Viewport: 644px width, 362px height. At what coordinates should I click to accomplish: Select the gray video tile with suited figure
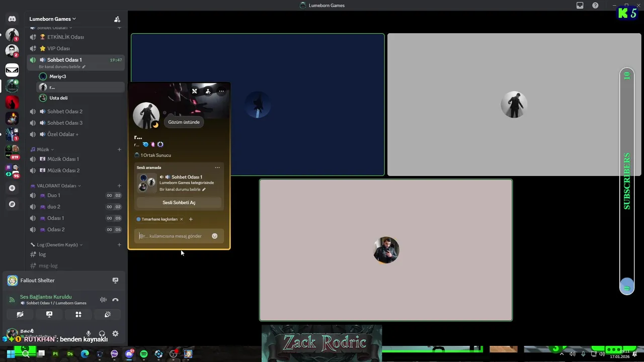(514, 105)
